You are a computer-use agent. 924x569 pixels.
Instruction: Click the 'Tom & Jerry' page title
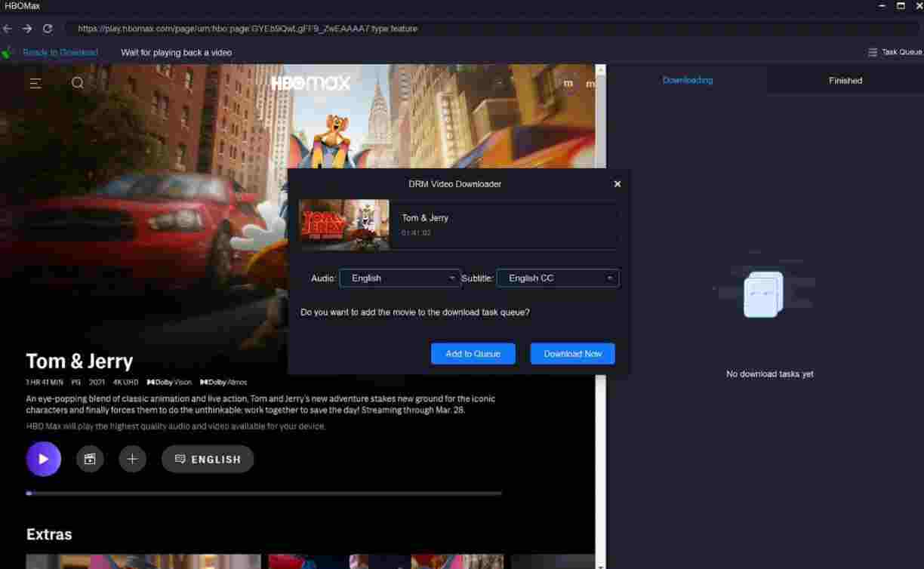tap(79, 361)
